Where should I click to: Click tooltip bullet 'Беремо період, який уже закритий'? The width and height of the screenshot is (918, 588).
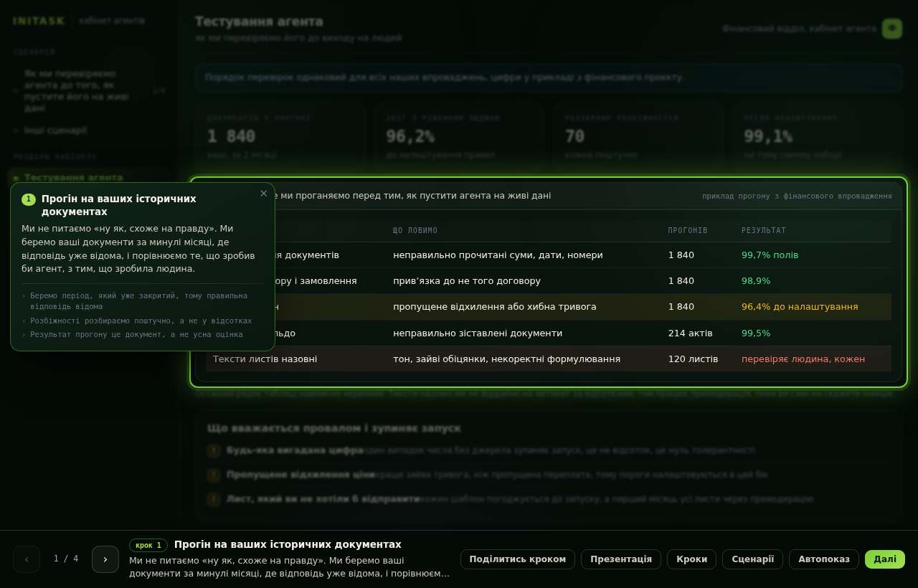[138, 301]
